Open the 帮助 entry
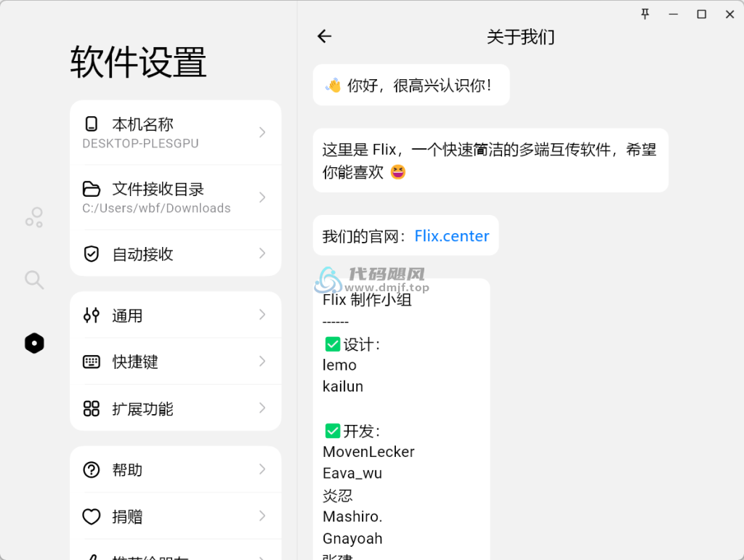The height and width of the screenshot is (560, 744). (176, 469)
